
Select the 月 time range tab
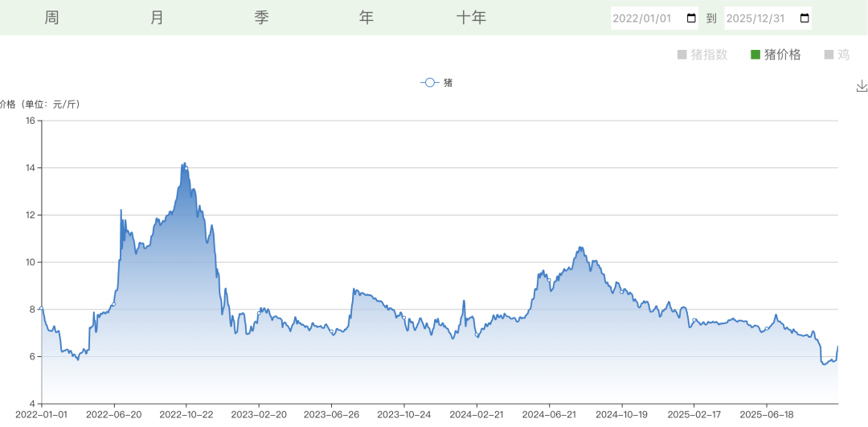[157, 18]
